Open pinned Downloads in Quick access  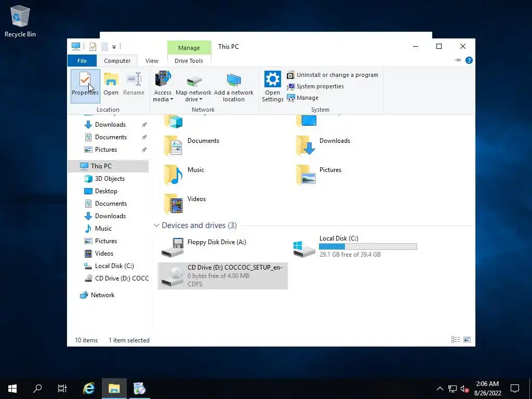108,125
